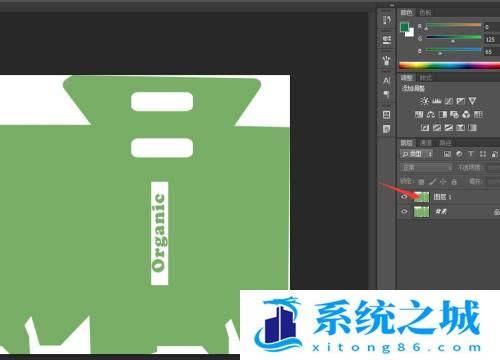This screenshot has height=360, width=500.
Task: Switch to the 色板 (Swatches) tab
Action: (425, 13)
